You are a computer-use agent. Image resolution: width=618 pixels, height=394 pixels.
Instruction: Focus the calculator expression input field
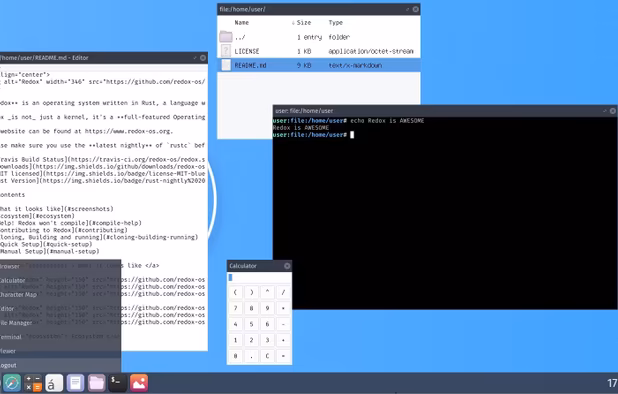pos(259,277)
